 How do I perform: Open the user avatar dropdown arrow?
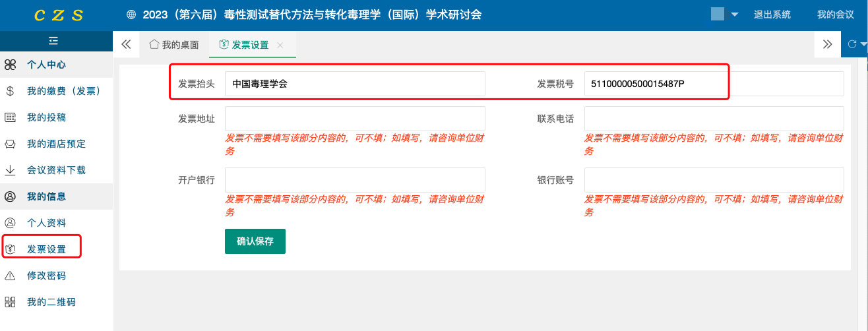click(734, 15)
